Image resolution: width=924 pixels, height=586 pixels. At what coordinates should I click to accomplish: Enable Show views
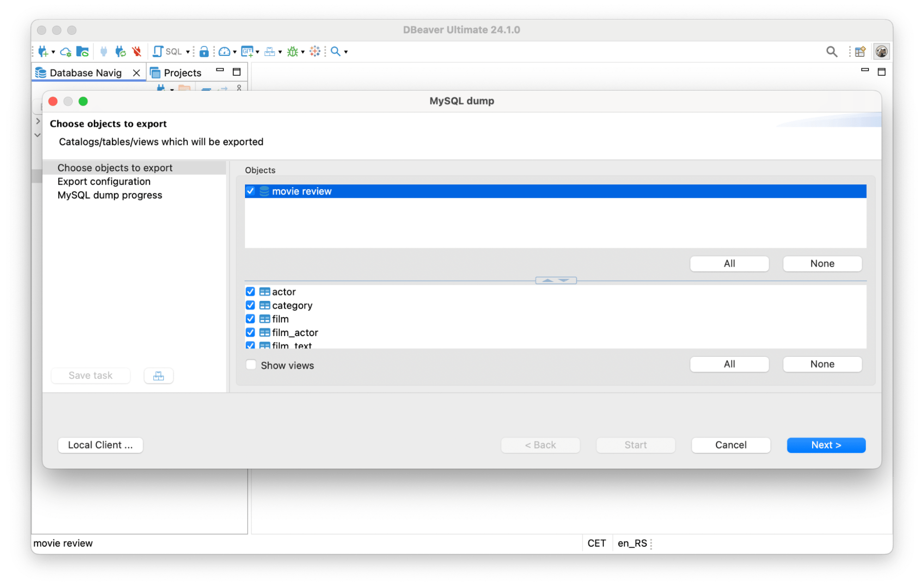click(251, 365)
